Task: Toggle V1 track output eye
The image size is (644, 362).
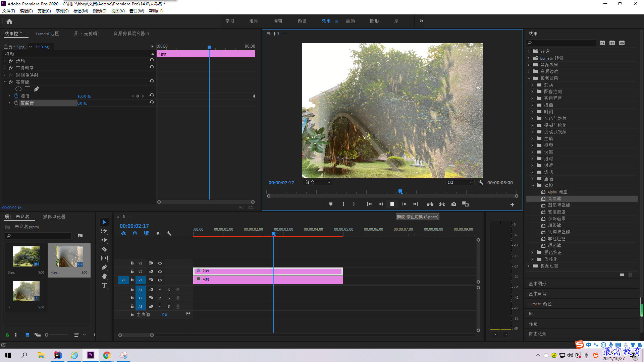Action: [160, 280]
